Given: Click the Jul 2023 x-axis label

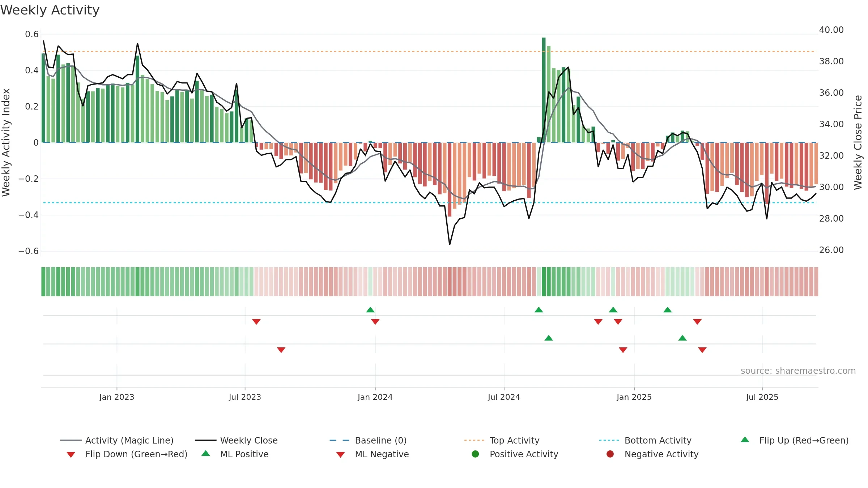Looking at the screenshot, I should point(245,397).
